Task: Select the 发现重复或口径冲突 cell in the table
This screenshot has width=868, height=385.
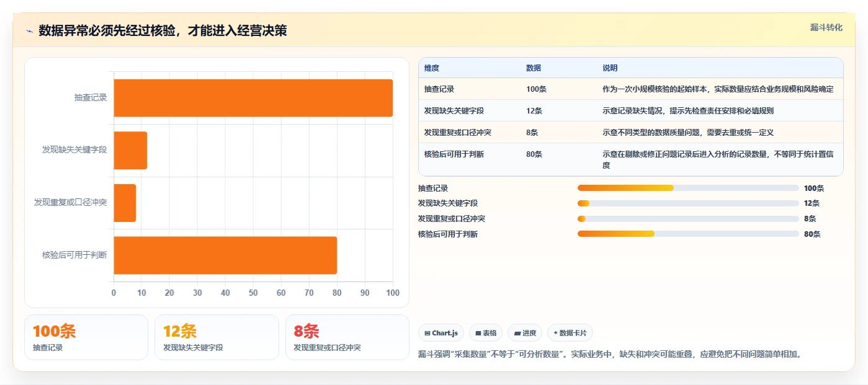Action: [x=458, y=133]
